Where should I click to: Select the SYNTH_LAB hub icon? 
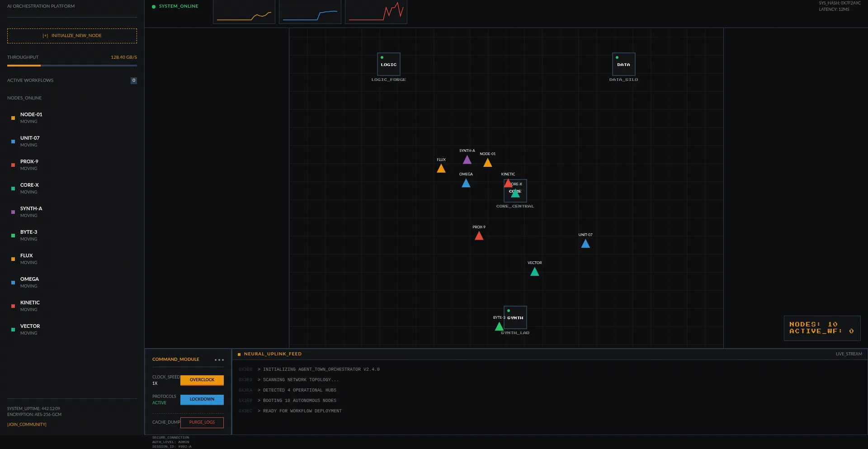tap(514, 317)
